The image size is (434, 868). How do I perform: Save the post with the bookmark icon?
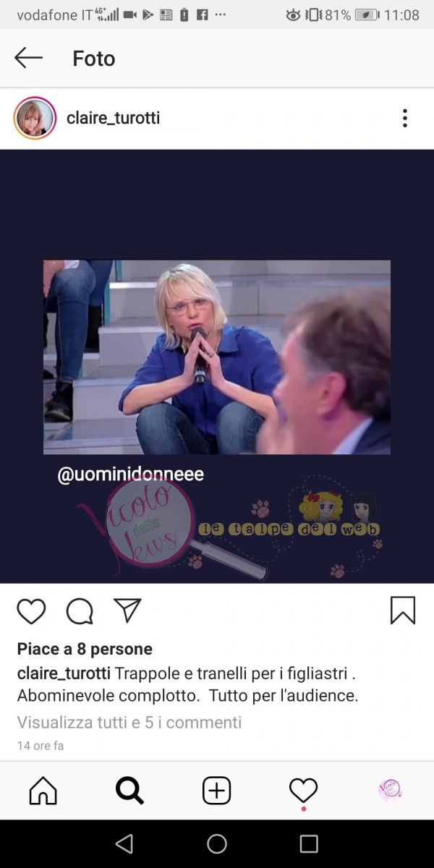pos(403,610)
